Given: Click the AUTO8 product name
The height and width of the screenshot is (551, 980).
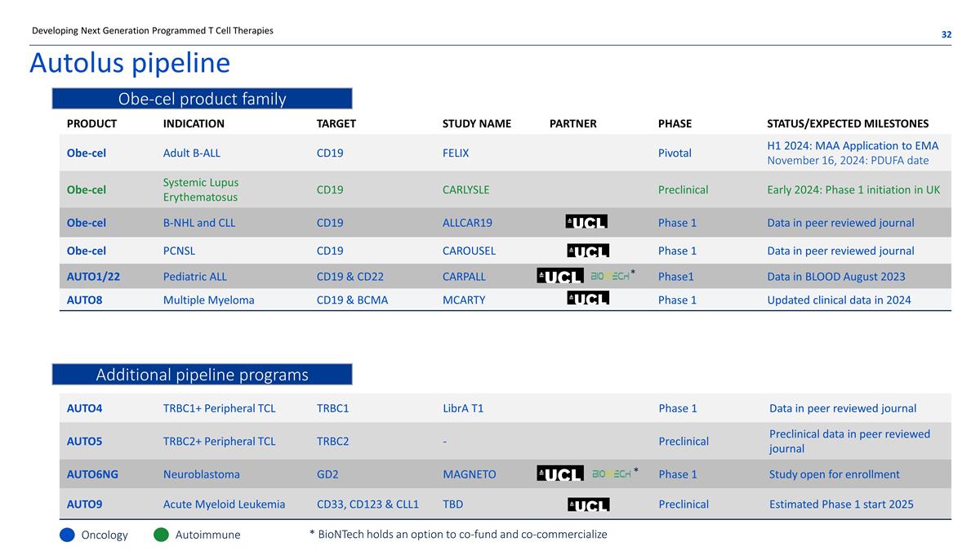Looking at the screenshot, I should (84, 300).
